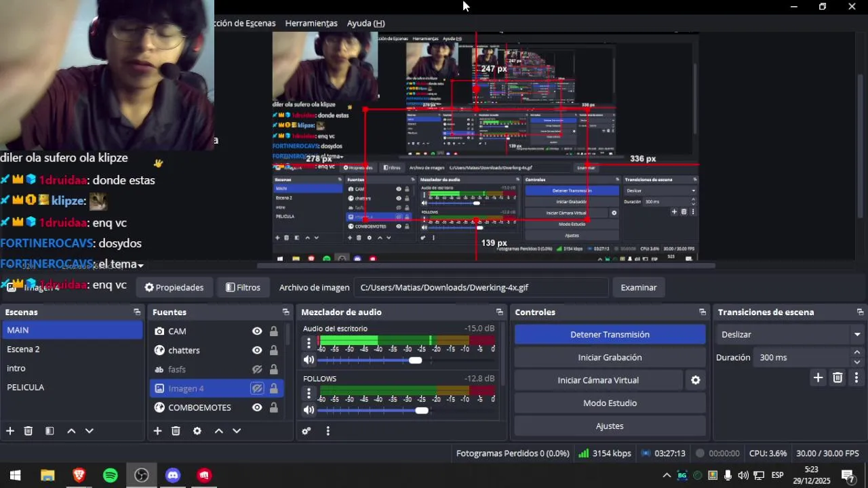Remove scene transition with trash icon
Screen dimensions: 868x488
coord(837,378)
